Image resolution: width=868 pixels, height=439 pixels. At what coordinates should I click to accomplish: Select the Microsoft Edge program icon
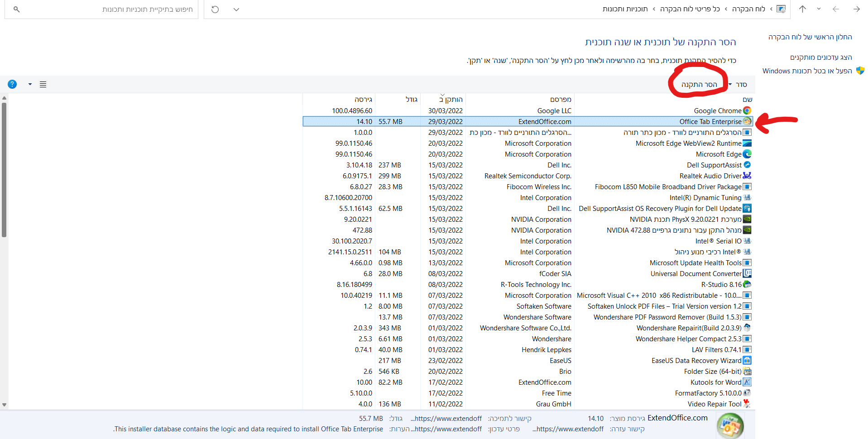(x=747, y=154)
